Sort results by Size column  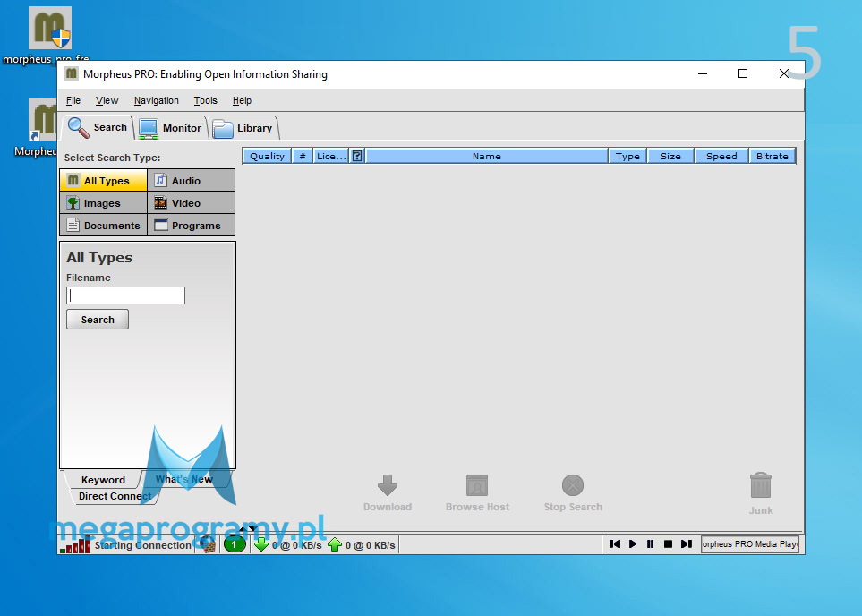670,156
